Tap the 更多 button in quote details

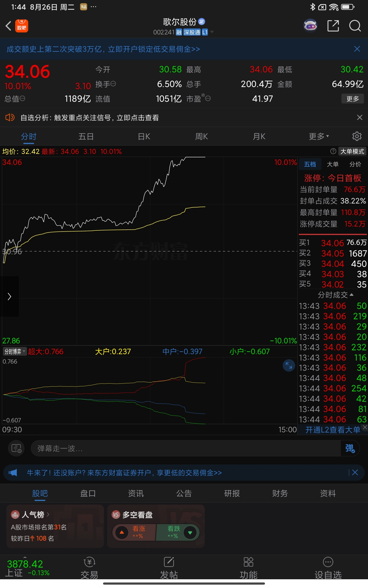click(352, 99)
